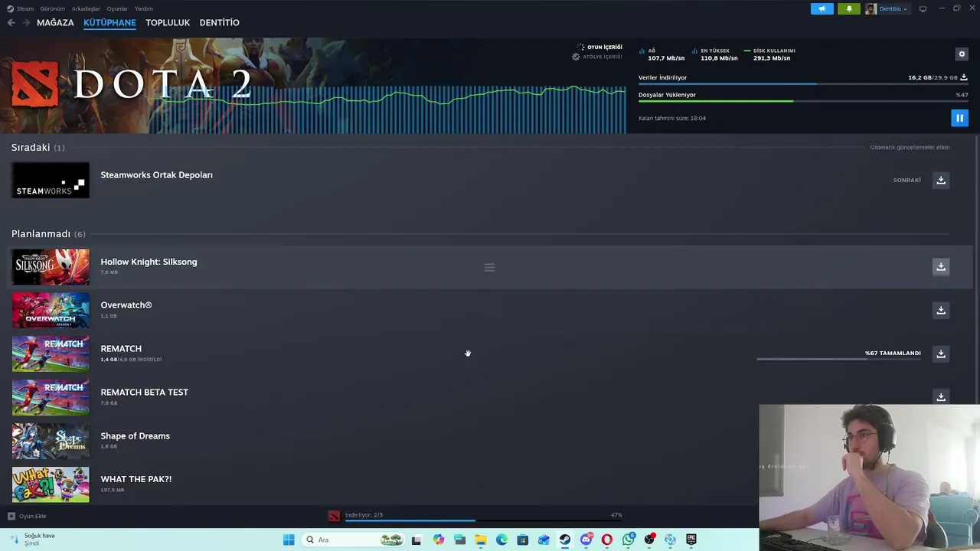Open the Görünüm menu

point(52,8)
